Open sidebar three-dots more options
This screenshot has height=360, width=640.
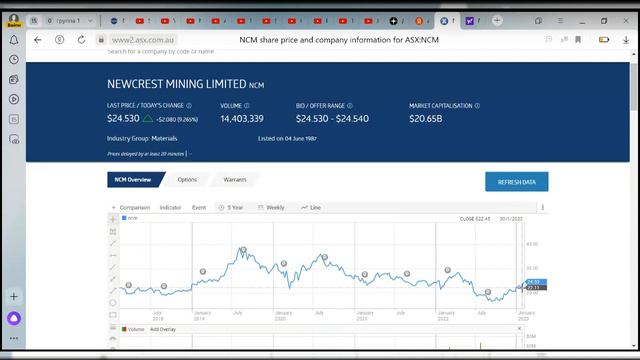[14, 338]
